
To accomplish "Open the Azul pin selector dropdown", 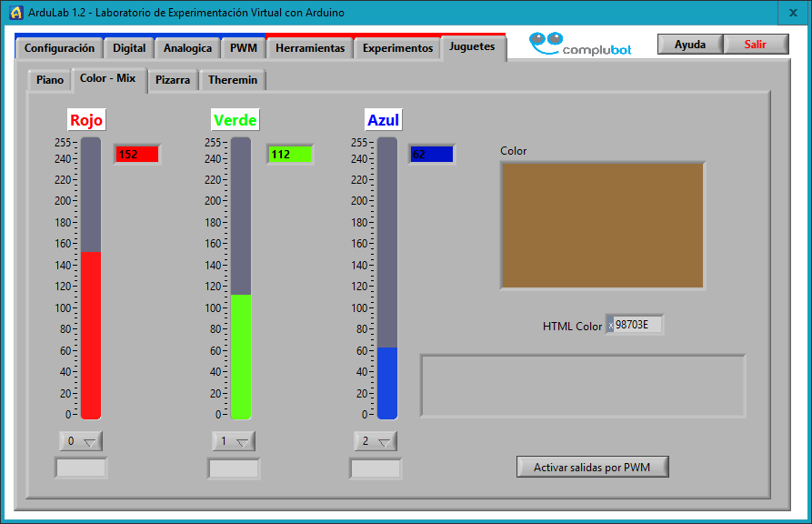I will pyautogui.click(x=375, y=442).
